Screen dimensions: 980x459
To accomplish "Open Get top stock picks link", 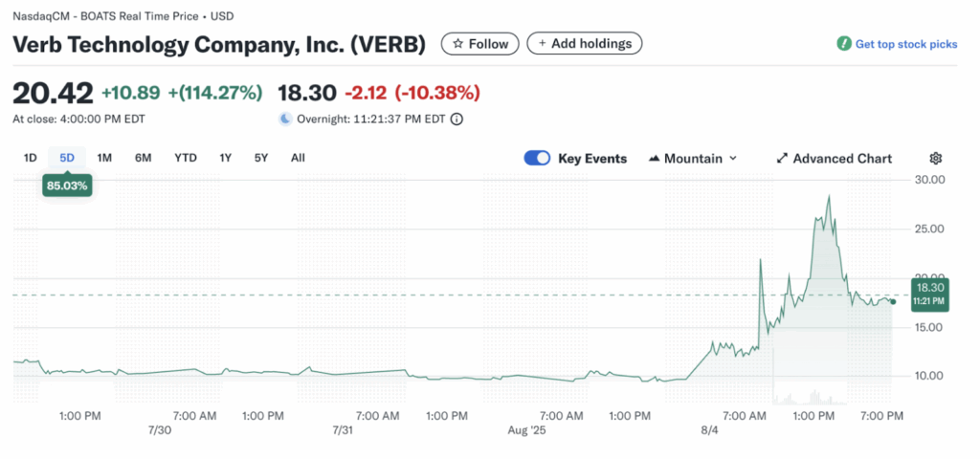I will (x=905, y=44).
